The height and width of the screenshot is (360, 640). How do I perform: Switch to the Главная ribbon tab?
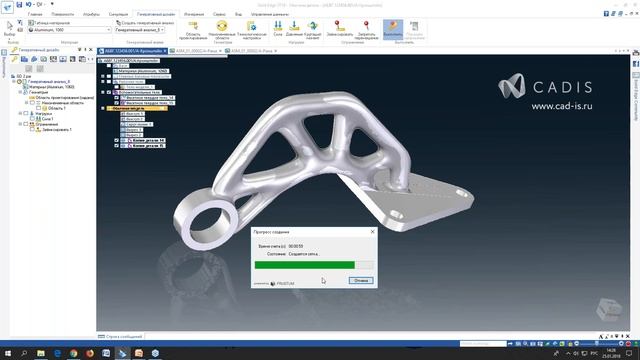35,14
